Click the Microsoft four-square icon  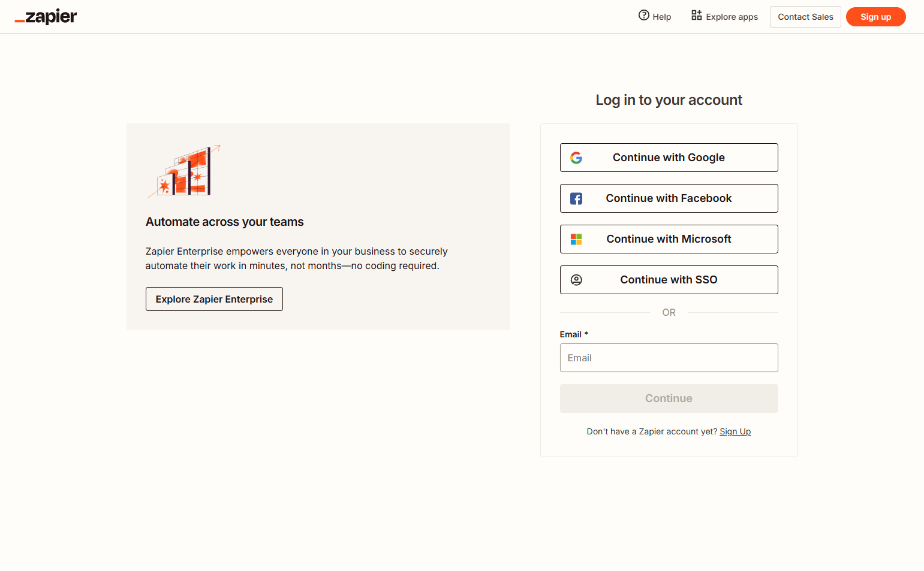[576, 238]
